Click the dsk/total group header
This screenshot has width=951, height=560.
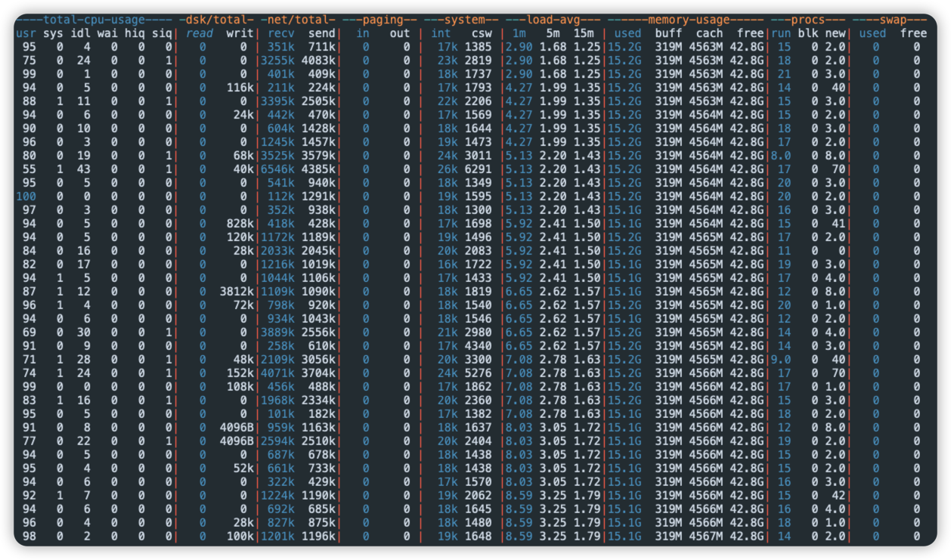click(x=216, y=20)
